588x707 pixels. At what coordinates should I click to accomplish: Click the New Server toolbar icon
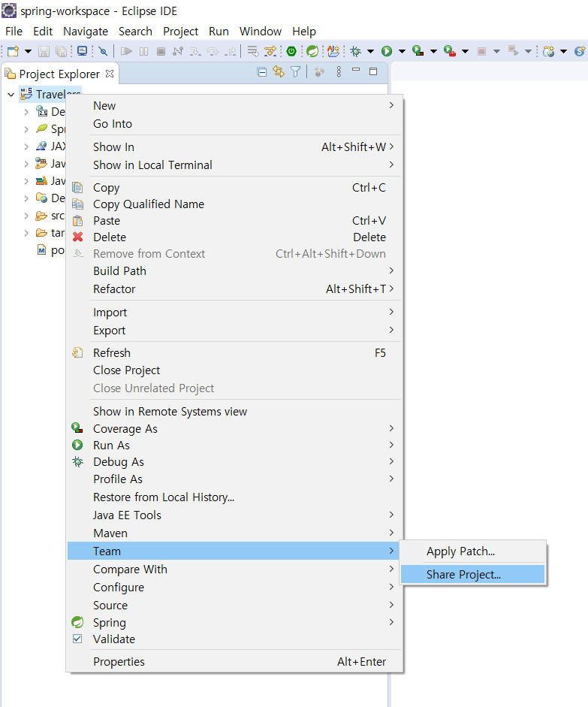click(548, 51)
